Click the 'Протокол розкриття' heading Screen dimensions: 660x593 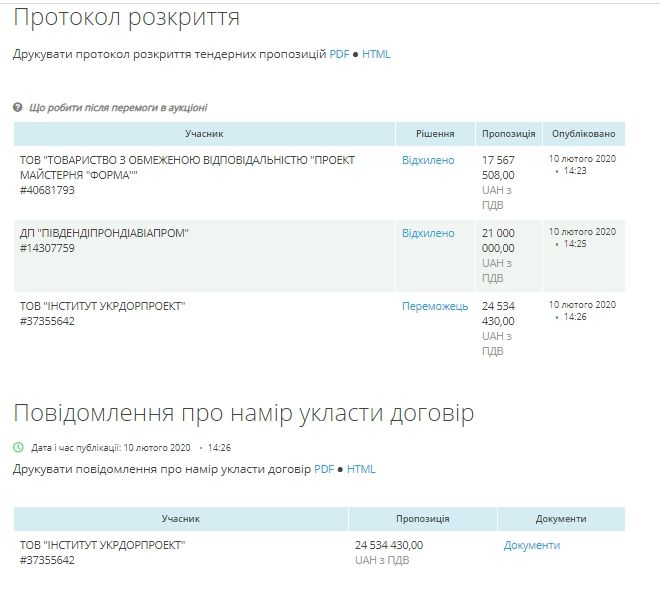click(x=126, y=18)
